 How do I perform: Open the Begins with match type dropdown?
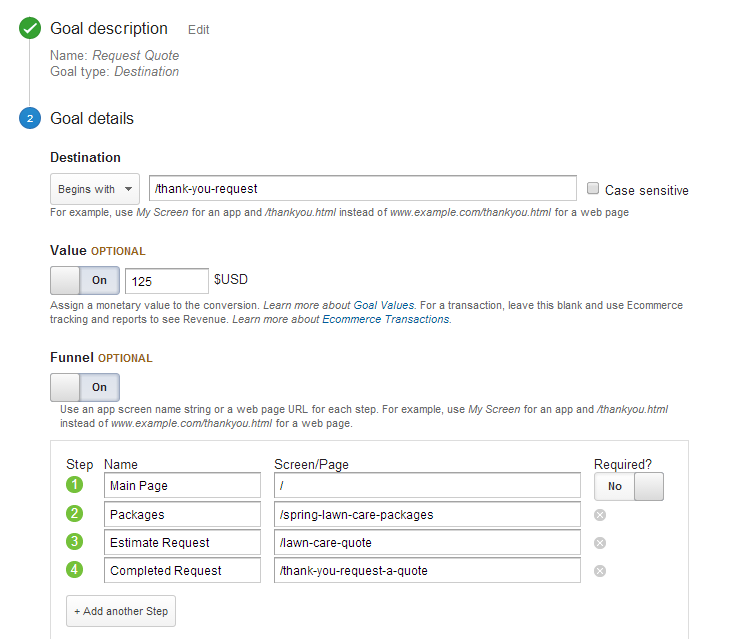pos(95,189)
